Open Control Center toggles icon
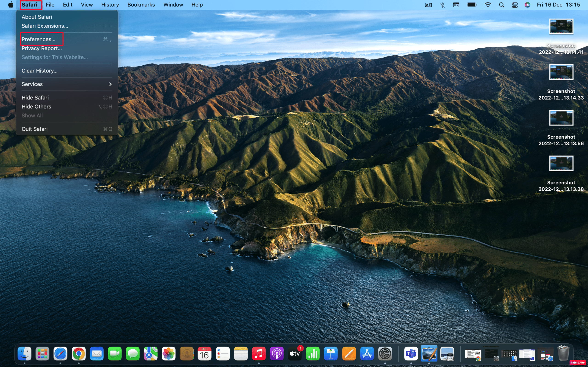Viewport: 588px width, 367px height. tap(515, 5)
